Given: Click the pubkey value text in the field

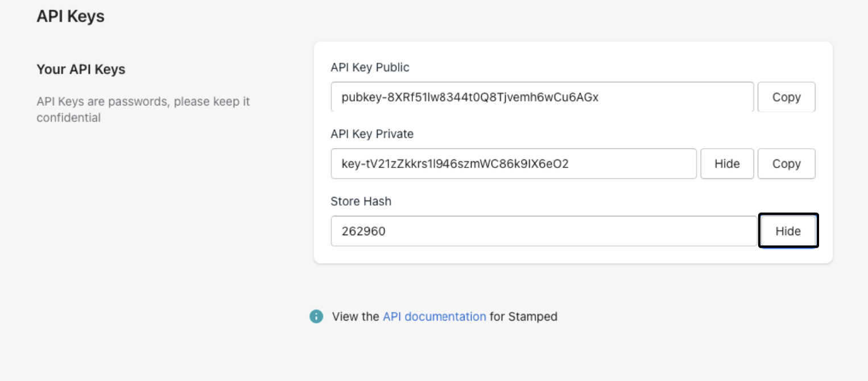Looking at the screenshot, I should [470, 97].
